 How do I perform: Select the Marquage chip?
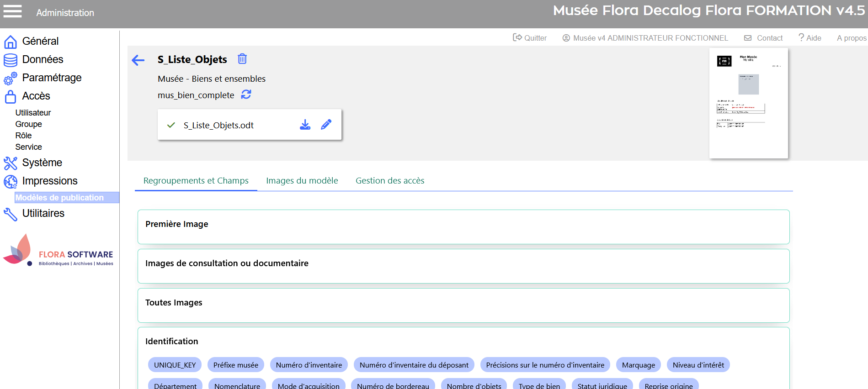[x=639, y=365]
